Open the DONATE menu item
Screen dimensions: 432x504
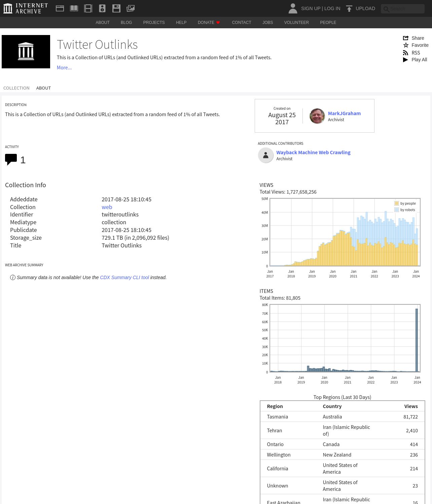(206, 23)
